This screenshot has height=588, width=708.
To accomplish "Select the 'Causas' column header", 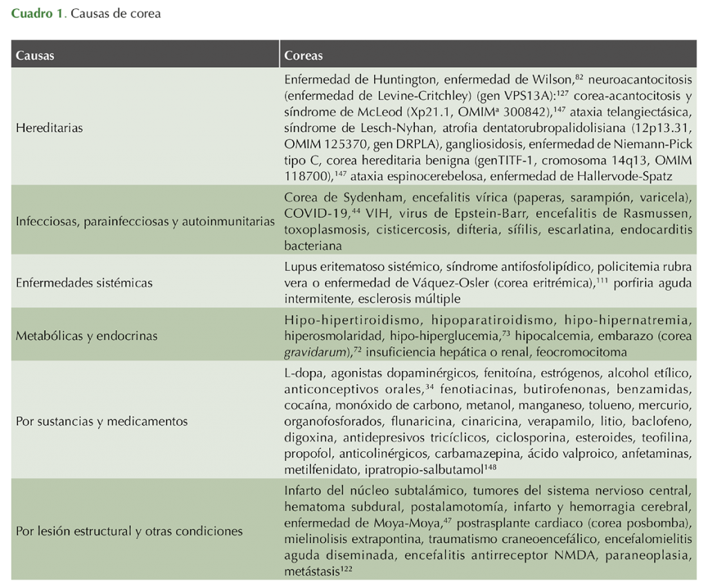I will tap(35, 55).
